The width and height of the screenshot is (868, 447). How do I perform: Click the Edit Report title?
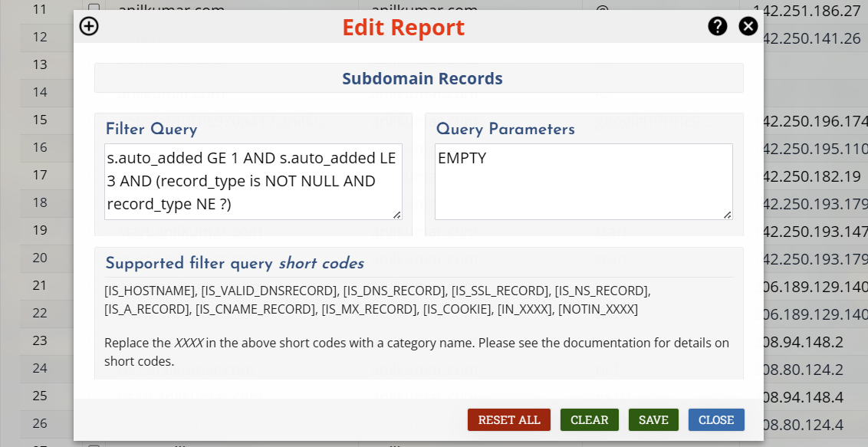[x=403, y=27]
